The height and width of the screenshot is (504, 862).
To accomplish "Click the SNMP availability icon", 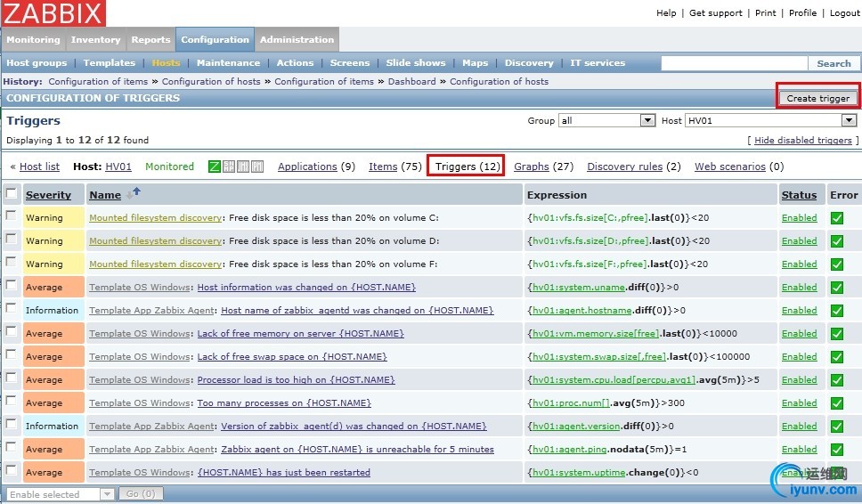I will [229, 167].
